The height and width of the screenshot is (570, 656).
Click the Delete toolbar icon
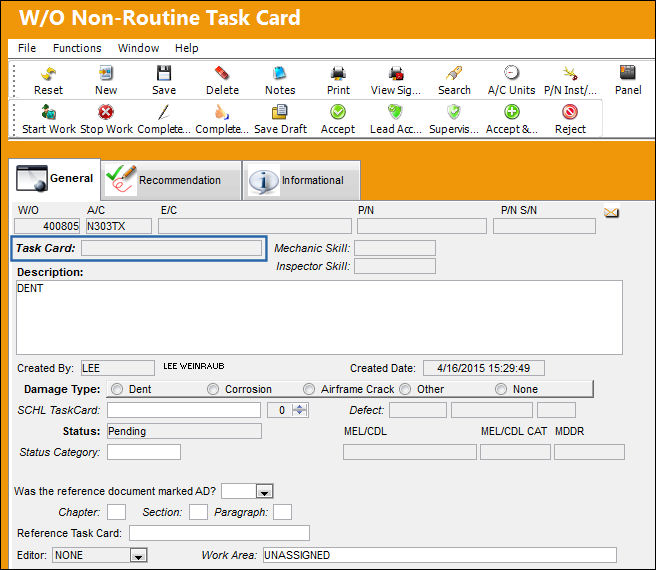[x=222, y=73]
